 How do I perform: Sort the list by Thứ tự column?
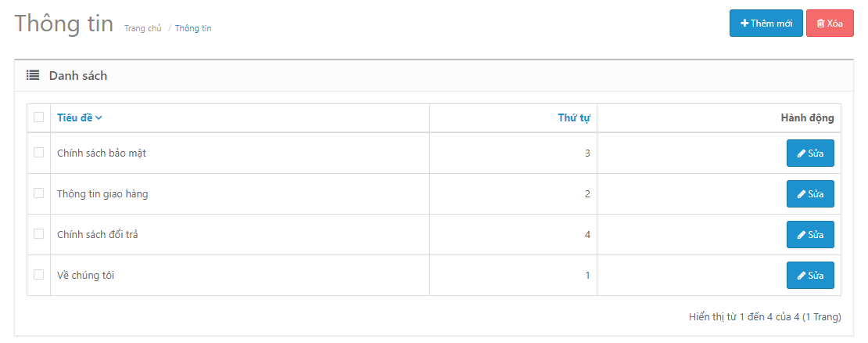[x=574, y=117]
